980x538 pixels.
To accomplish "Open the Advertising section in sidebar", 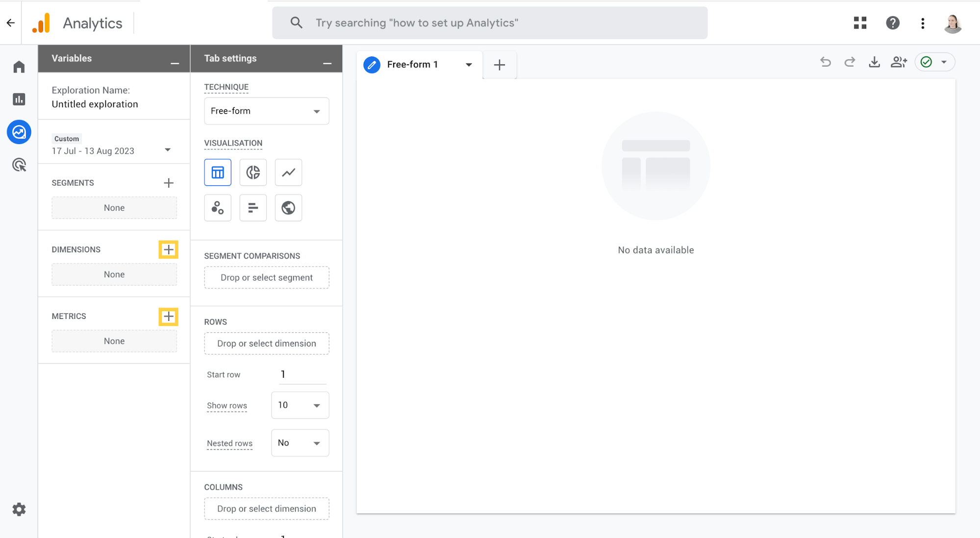I will [x=19, y=165].
